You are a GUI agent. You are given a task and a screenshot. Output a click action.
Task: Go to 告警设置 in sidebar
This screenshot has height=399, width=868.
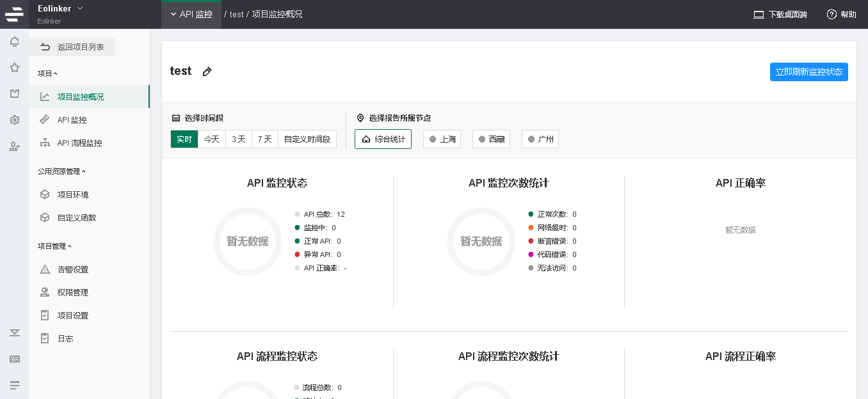click(73, 270)
